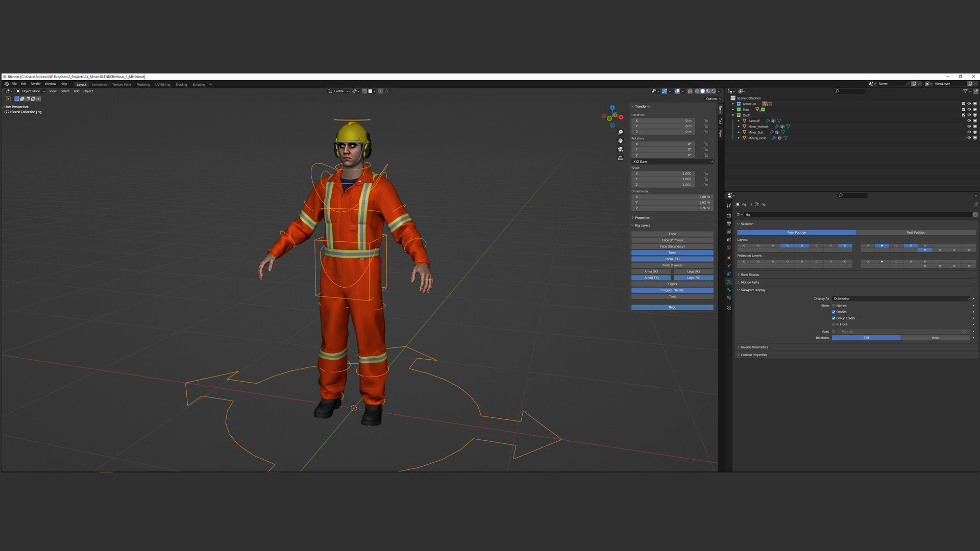Hide Earmuff in viewport via eye icon
Image resolution: width=980 pixels, height=551 pixels.
tap(969, 121)
